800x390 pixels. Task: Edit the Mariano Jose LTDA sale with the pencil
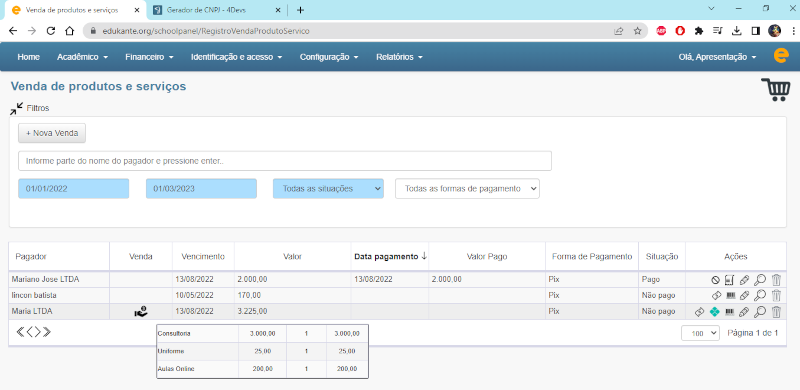[x=744, y=280]
